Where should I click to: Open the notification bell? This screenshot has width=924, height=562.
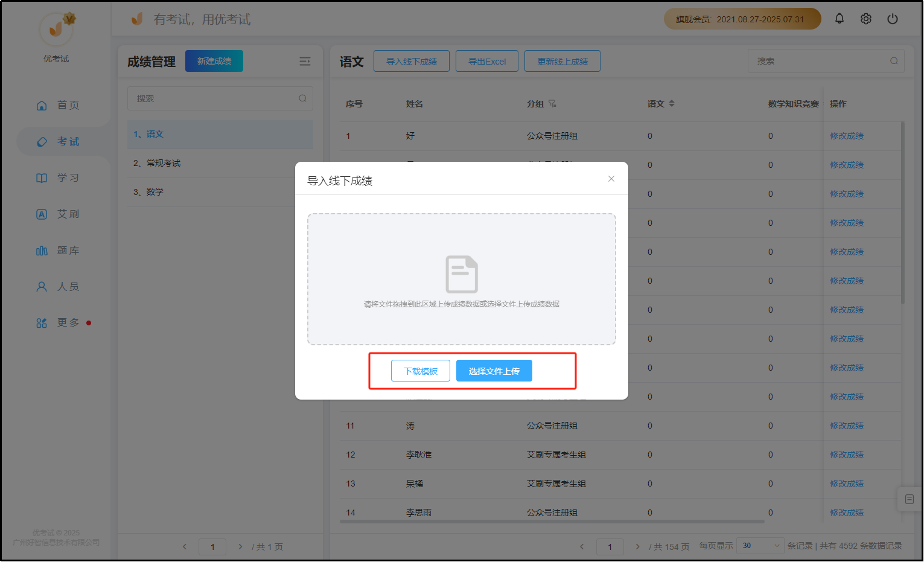click(x=840, y=19)
